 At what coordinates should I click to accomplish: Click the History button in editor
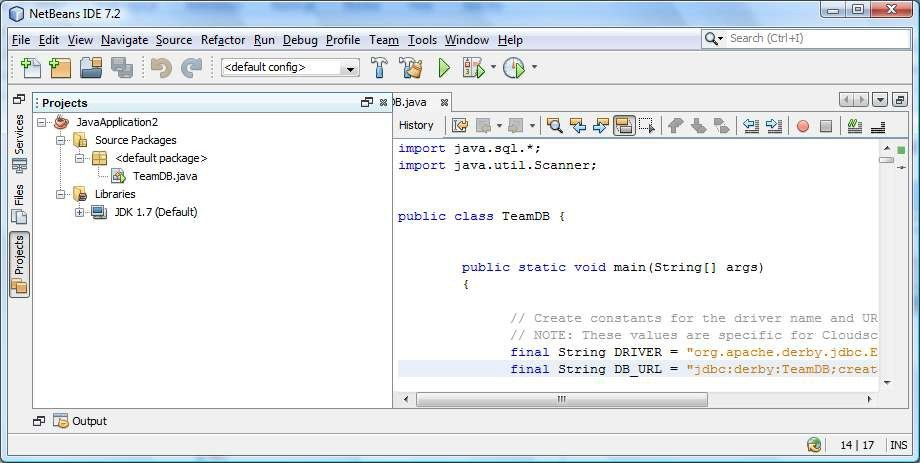tap(416, 125)
